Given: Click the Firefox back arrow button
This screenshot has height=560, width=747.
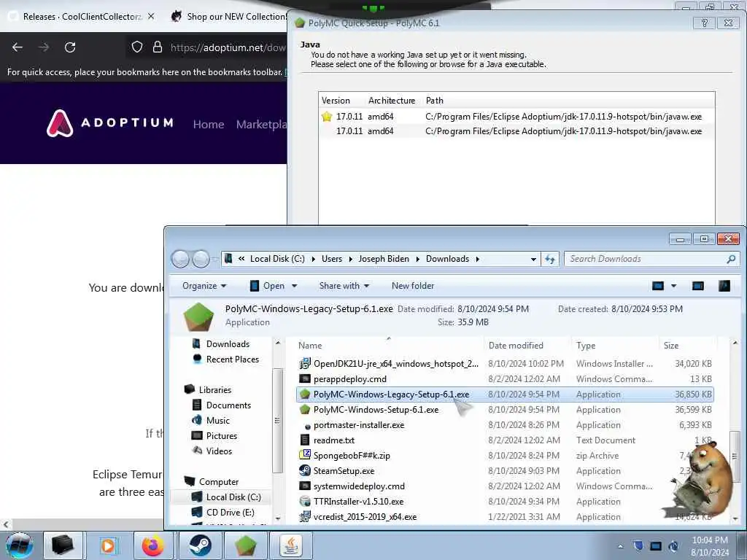Looking at the screenshot, I should coord(18,47).
